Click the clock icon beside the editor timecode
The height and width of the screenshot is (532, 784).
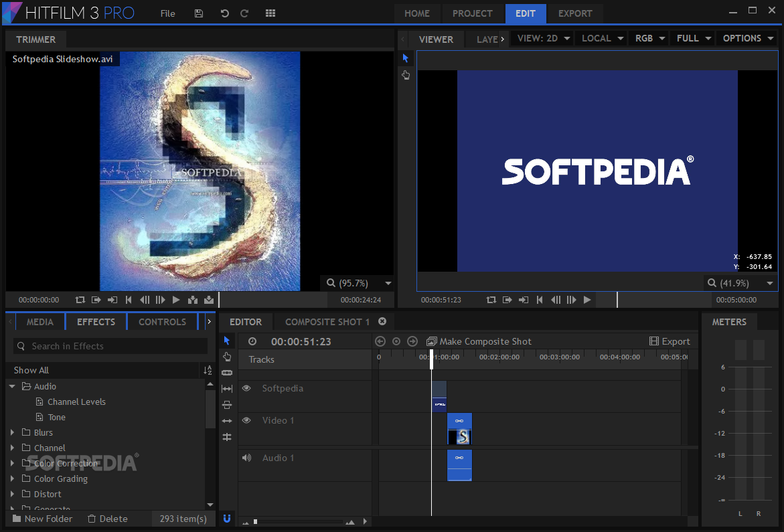pos(252,341)
